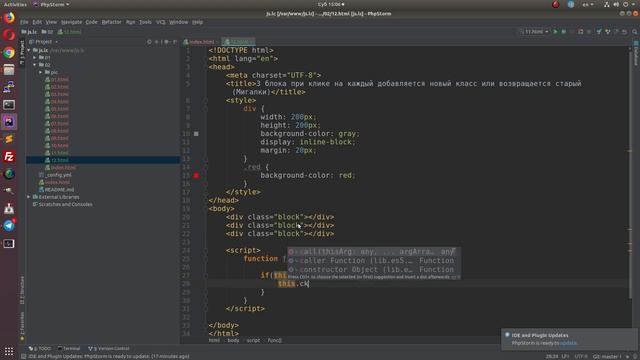Open the TODO tool window
This screenshot has height=360, width=640.
coord(40,349)
